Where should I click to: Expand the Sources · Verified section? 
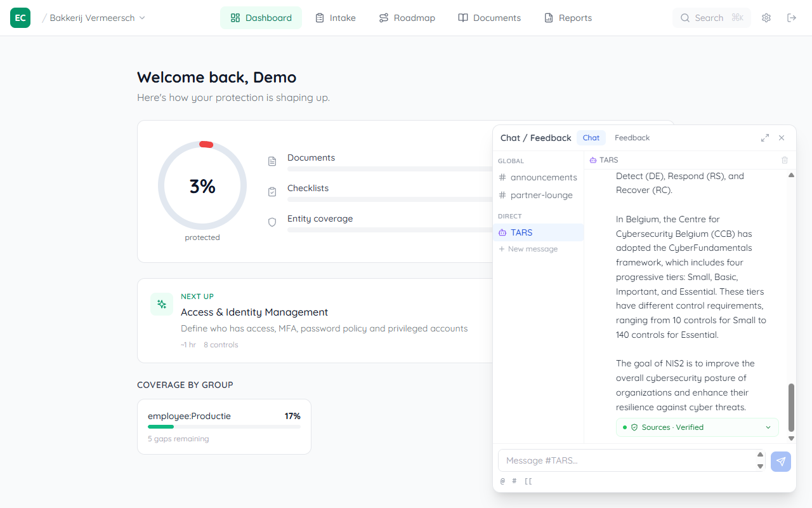[697, 427]
